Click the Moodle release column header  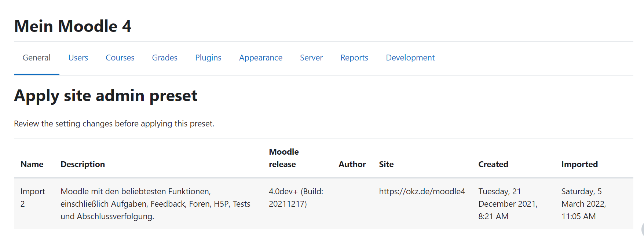point(283,158)
